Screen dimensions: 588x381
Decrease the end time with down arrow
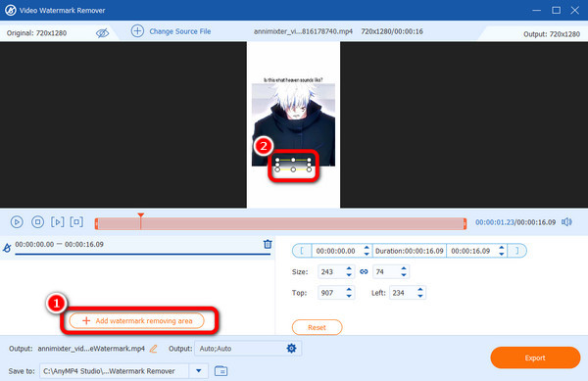(502, 254)
